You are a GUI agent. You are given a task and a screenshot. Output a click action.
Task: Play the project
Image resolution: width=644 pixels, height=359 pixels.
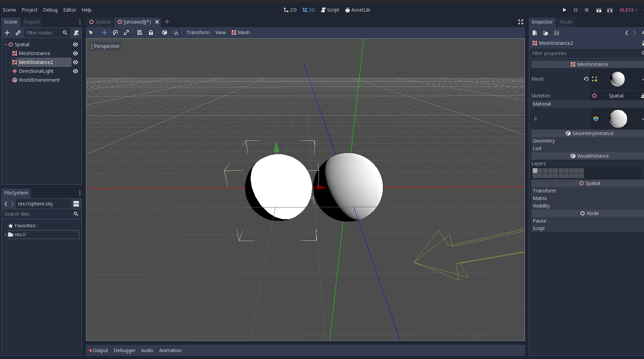tap(564, 10)
